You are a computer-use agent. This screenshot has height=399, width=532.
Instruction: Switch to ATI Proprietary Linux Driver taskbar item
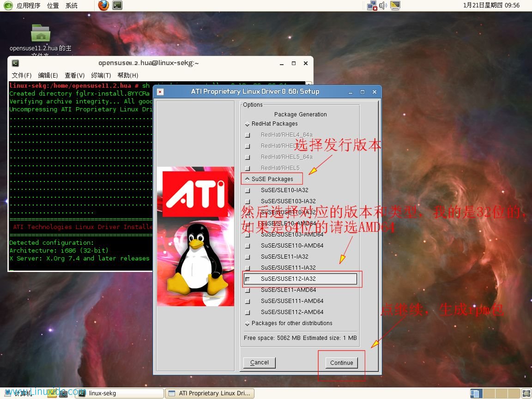[210, 393]
